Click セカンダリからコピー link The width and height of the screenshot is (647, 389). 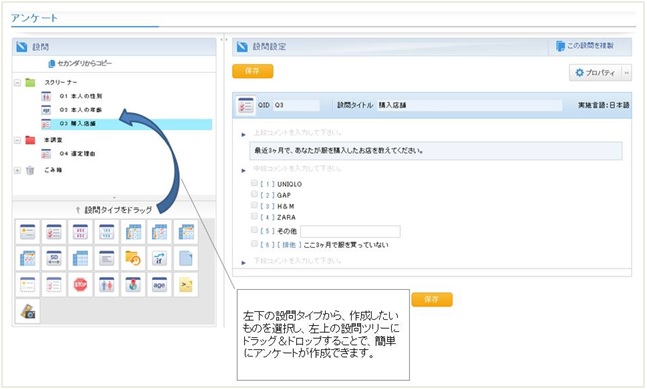coord(80,64)
